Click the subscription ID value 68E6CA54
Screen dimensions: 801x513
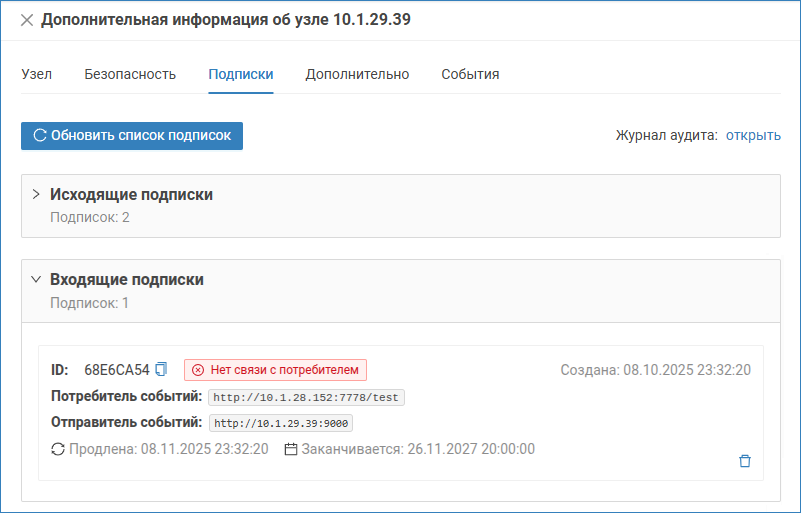[x=117, y=370]
